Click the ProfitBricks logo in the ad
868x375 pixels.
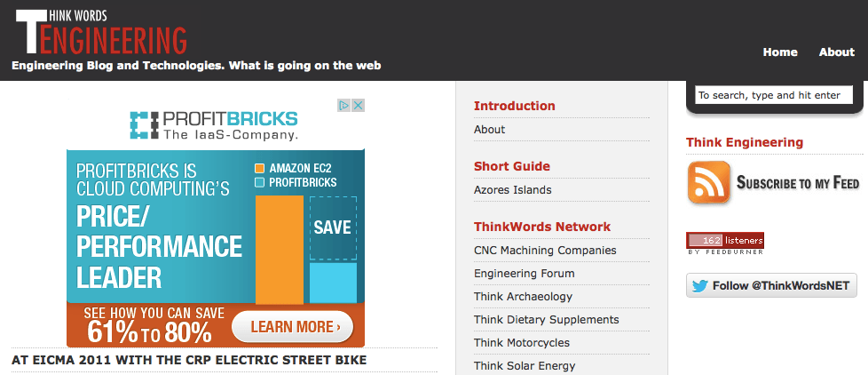point(214,125)
